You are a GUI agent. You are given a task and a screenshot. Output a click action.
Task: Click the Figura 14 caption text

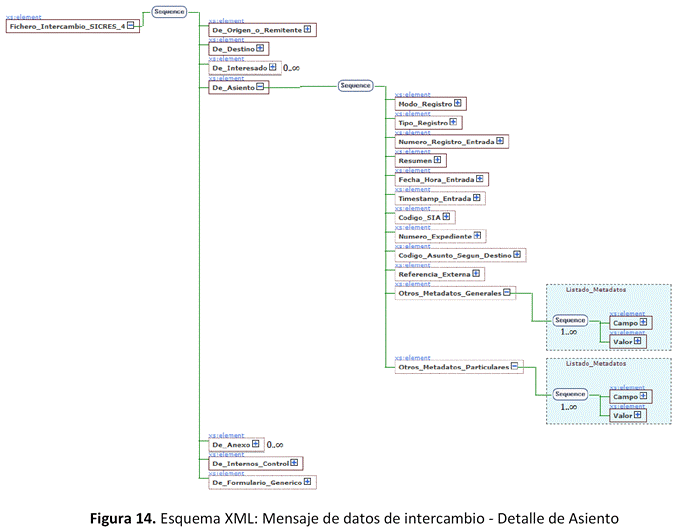tap(354, 518)
